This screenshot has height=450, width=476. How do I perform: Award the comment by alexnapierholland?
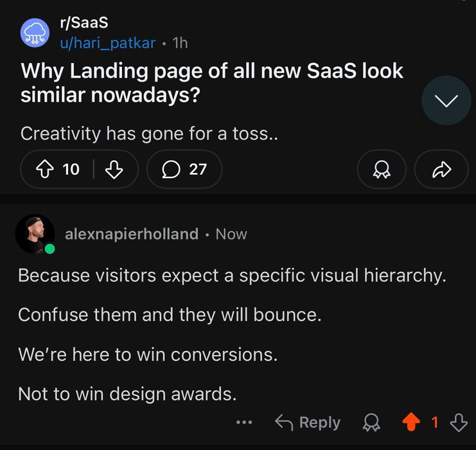pos(371,422)
